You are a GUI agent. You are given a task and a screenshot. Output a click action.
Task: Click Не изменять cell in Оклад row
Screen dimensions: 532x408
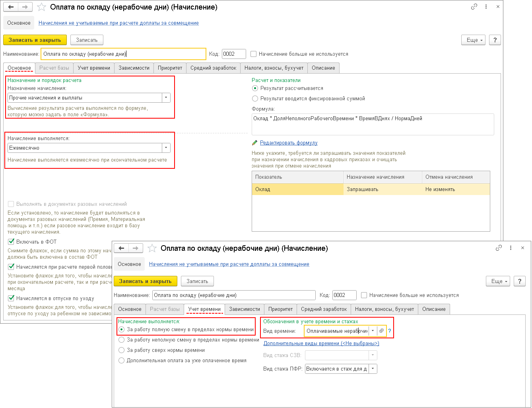(x=456, y=189)
